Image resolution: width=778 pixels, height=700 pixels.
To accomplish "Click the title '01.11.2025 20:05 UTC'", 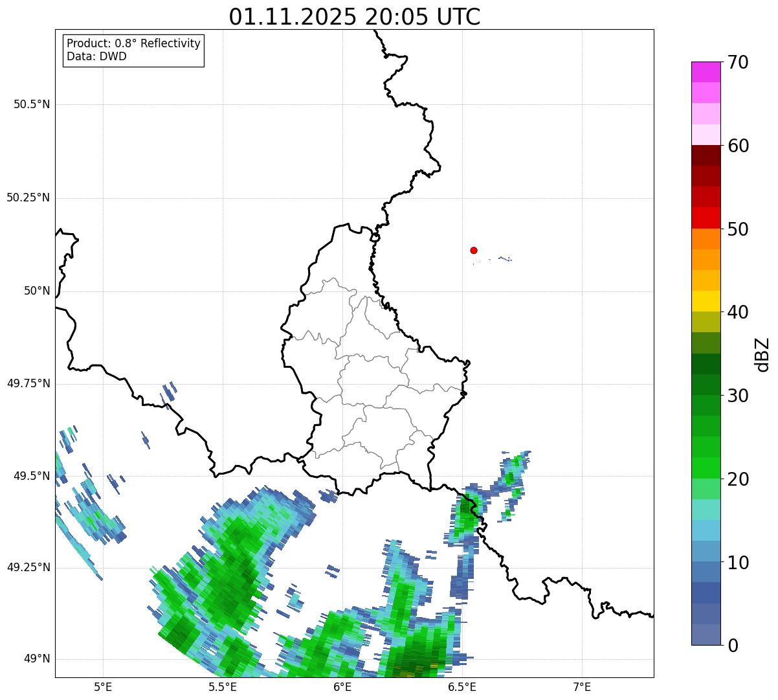I will pos(355,16).
